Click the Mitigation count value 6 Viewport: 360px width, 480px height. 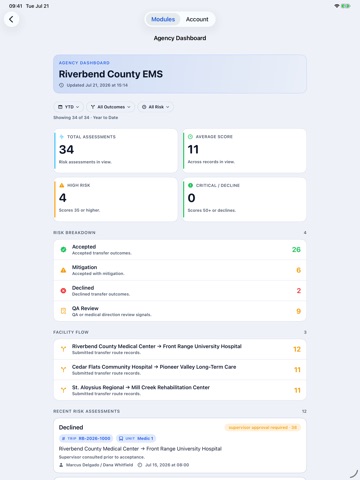(299, 270)
